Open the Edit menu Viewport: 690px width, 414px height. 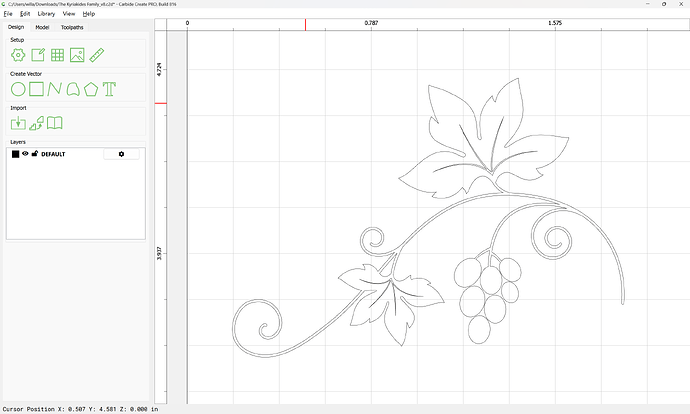[25, 14]
